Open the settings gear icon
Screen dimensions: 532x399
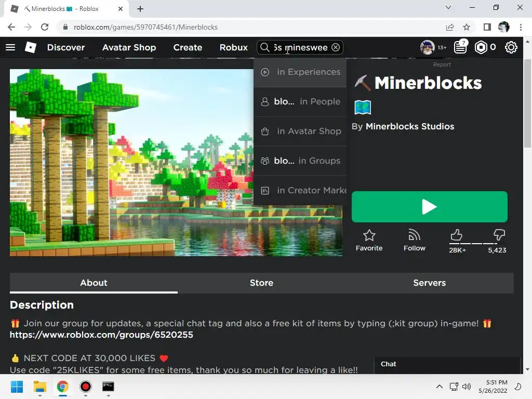[x=511, y=47]
